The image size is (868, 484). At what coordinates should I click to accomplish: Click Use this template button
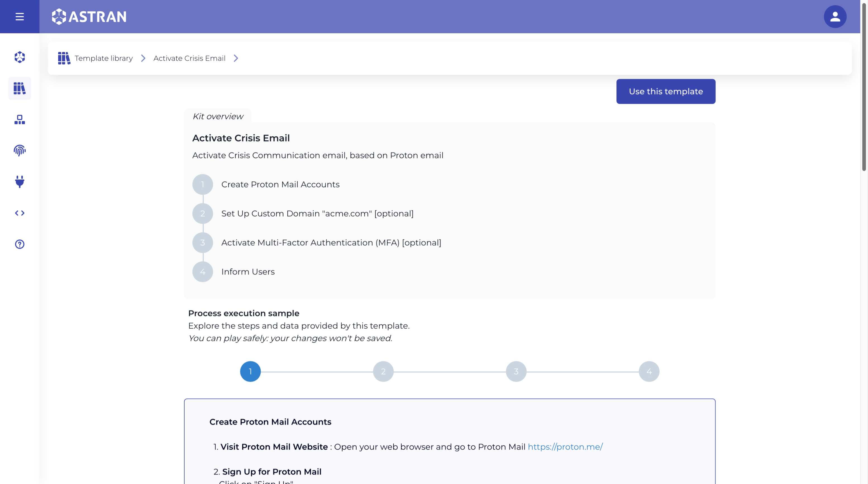point(666,91)
